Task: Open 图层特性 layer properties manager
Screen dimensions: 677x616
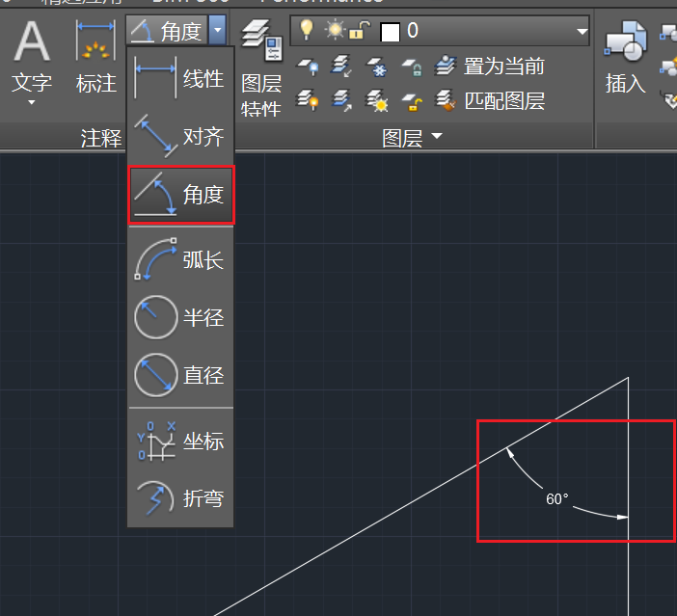Action: tap(261, 68)
